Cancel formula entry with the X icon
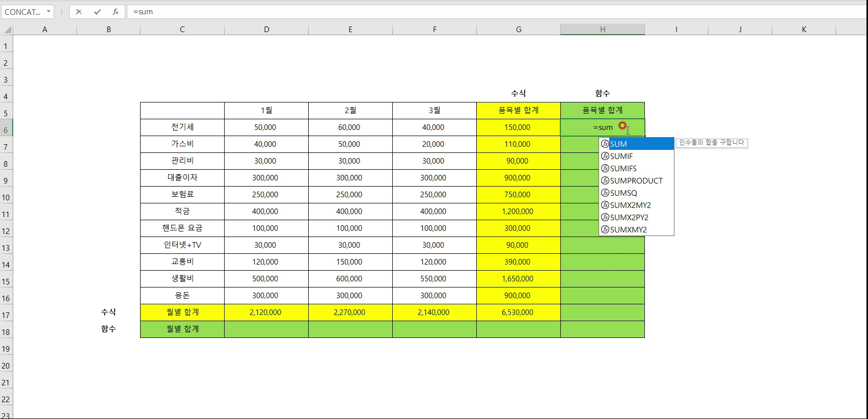The image size is (868, 419). coord(78,12)
